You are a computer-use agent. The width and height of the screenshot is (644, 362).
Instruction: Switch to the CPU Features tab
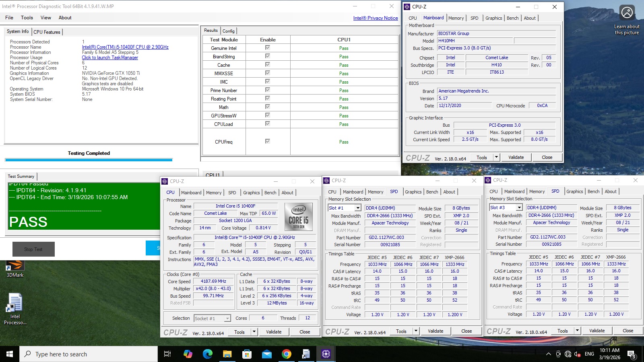[x=47, y=32]
